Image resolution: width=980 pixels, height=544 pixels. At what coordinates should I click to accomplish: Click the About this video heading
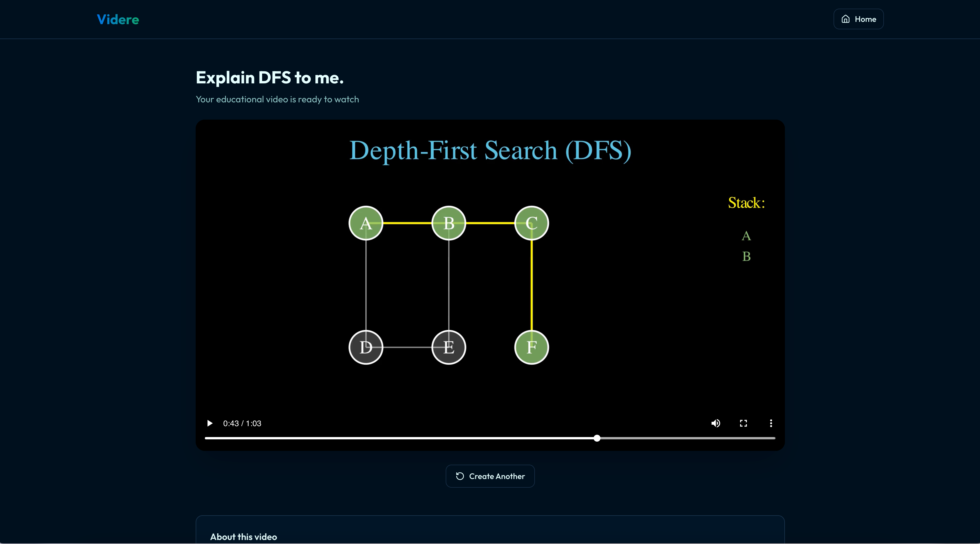click(x=243, y=537)
